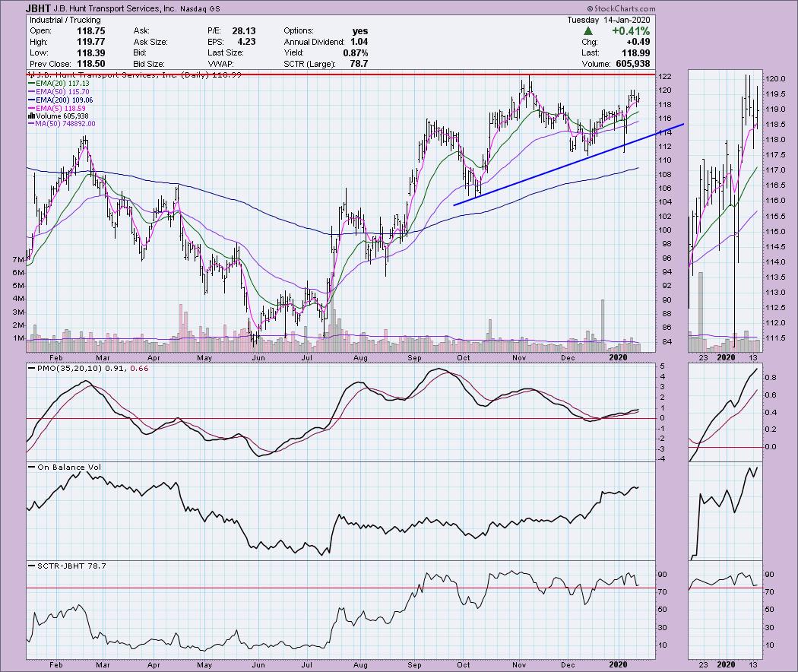Click the 120.0 label on the zoom panel axis

775,79
